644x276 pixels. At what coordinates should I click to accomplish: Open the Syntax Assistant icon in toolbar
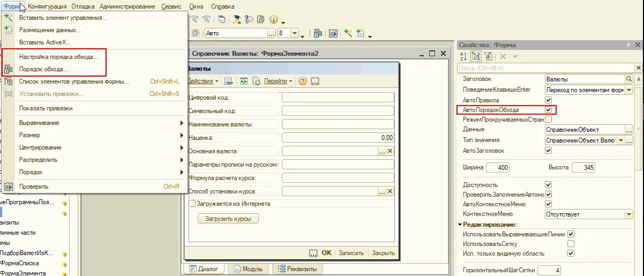[x=236, y=19]
